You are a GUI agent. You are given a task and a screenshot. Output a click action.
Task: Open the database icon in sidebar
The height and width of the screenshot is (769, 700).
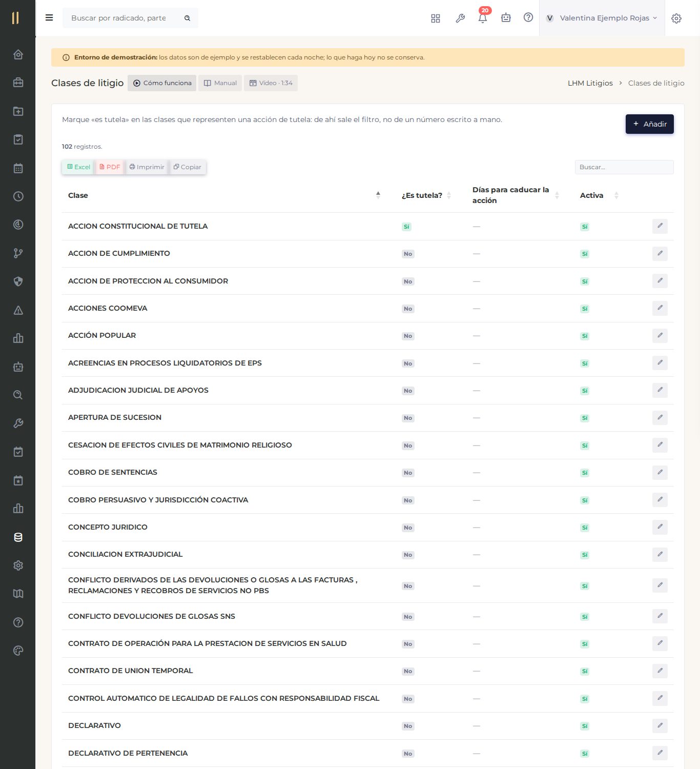pos(18,537)
